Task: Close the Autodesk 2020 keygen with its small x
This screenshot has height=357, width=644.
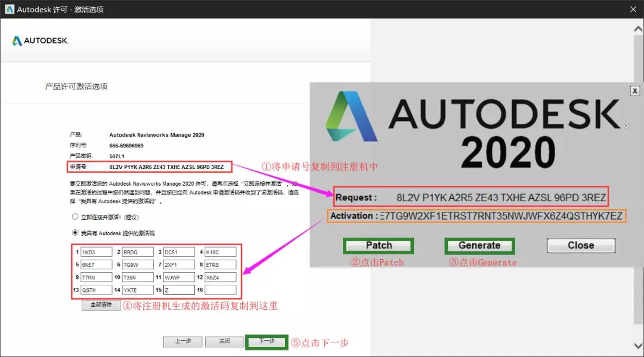Action: (635, 91)
